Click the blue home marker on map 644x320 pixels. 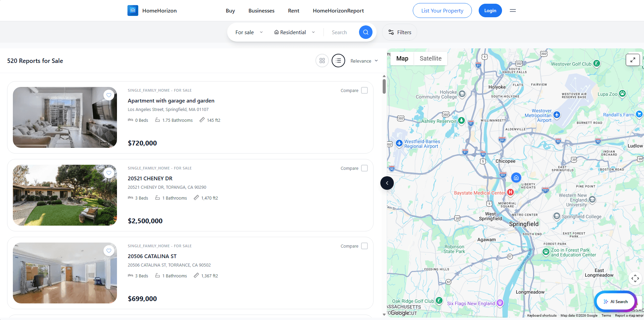coord(516,178)
